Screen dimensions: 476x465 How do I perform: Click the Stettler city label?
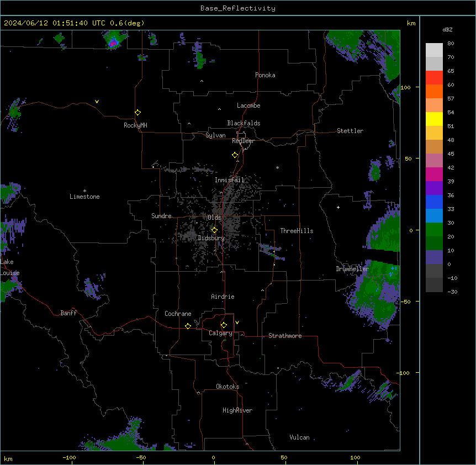click(350, 131)
